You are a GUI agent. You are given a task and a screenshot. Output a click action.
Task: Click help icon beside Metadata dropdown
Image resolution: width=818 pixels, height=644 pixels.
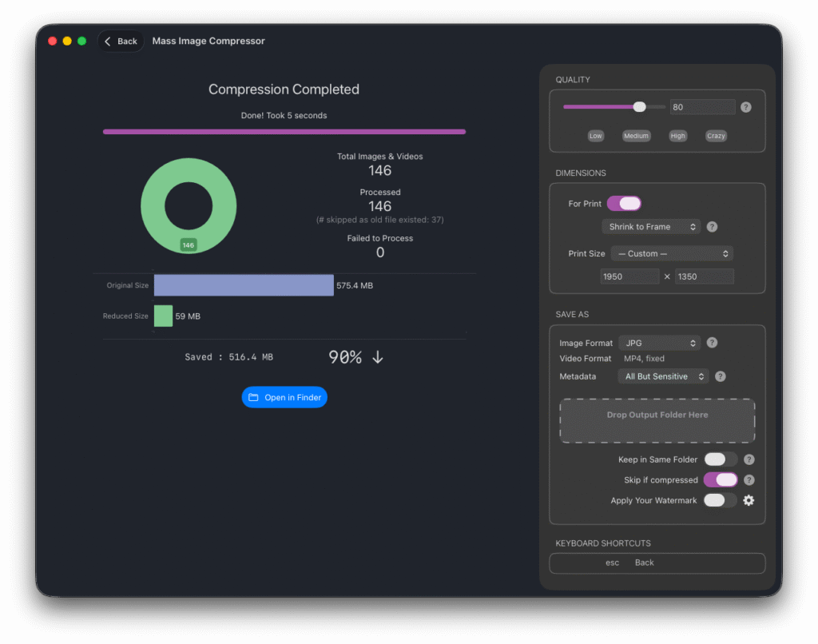tap(720, 376)
